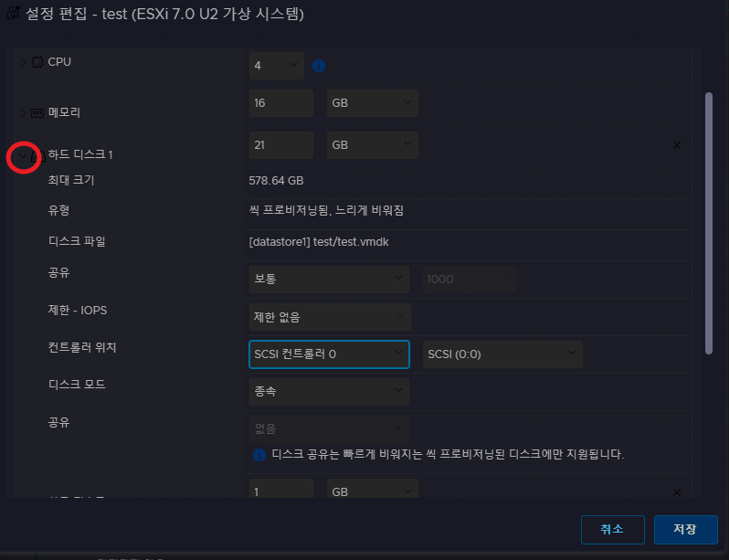This screenshot has width=729, height=560.
Task: Open the 공유 보통 shares dropdown
Action: (329, 279)
